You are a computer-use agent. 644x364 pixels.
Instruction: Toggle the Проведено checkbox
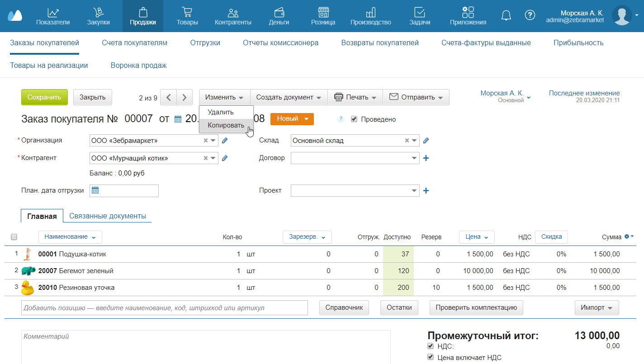[354, 119]
